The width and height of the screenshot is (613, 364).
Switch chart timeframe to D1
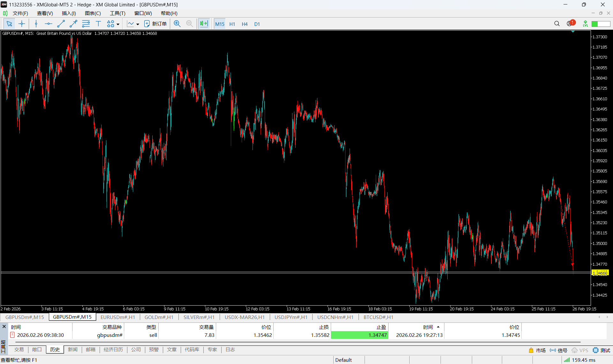click(x=257, y=24)
